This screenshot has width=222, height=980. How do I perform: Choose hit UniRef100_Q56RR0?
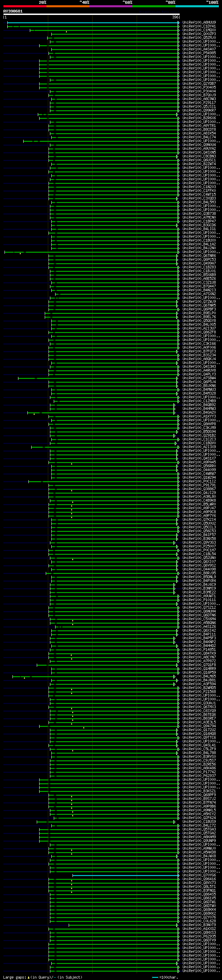199,466
